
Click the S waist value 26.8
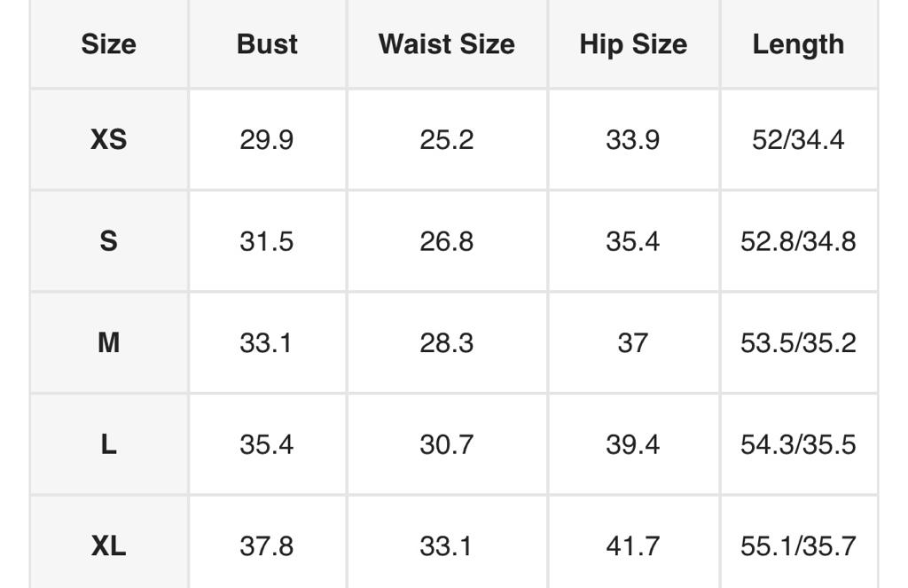446,241
